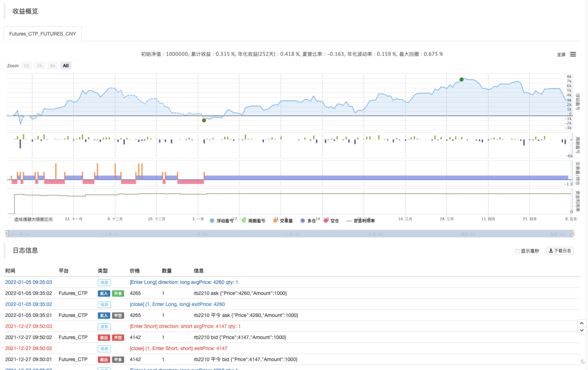Click the red-green drawdown end marker near January
Viewport: 588px width, 370px height.
(204, 120)
